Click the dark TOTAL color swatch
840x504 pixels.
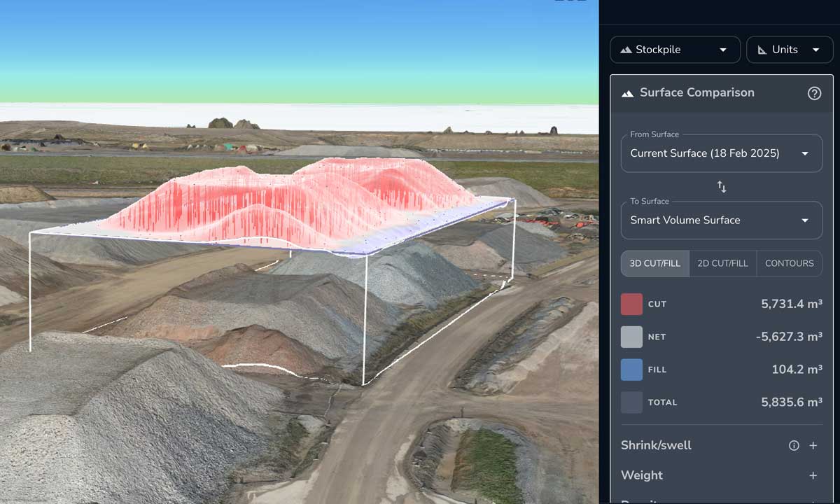[631, 402]
